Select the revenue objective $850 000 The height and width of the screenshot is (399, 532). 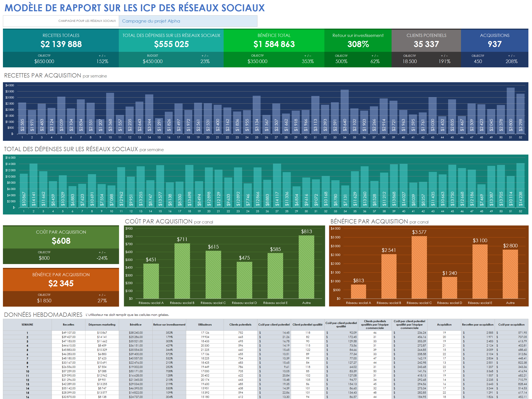44,62
